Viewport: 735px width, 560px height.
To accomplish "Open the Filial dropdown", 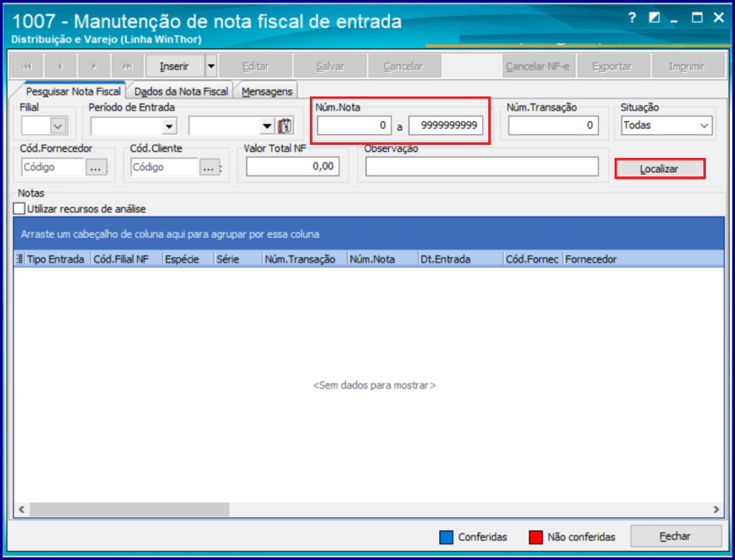I will (58, 126).
